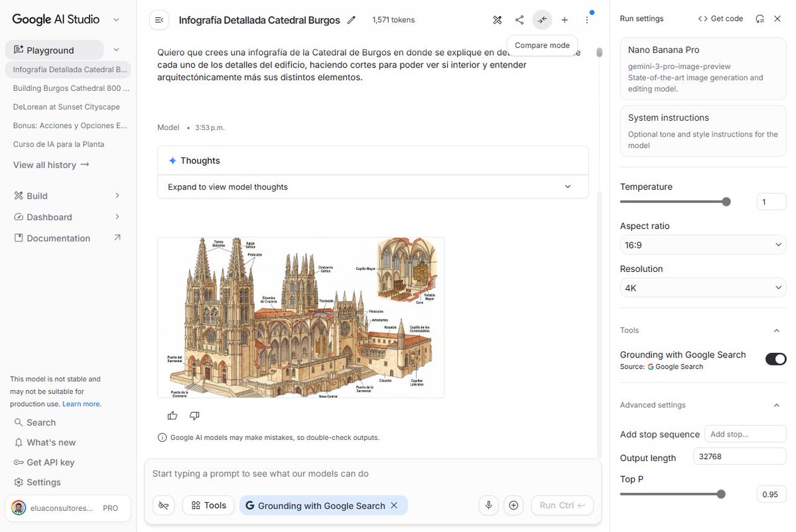The height and width of the screenshot is (532, 796).
Task: Click the Top P value field
Action: tap(771, 494)
